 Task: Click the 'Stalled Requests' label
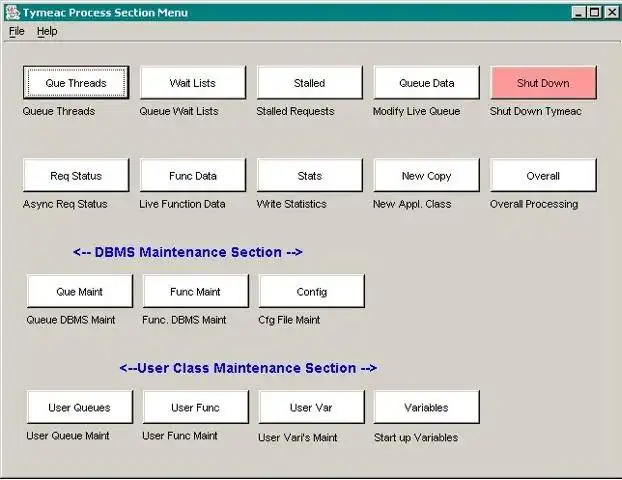tap(295, 111)
